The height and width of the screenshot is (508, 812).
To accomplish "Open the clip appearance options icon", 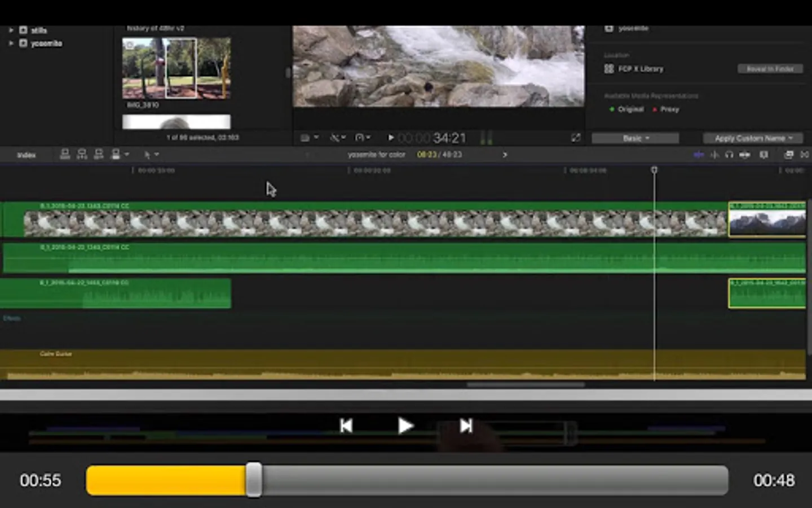I will [764, 155].
